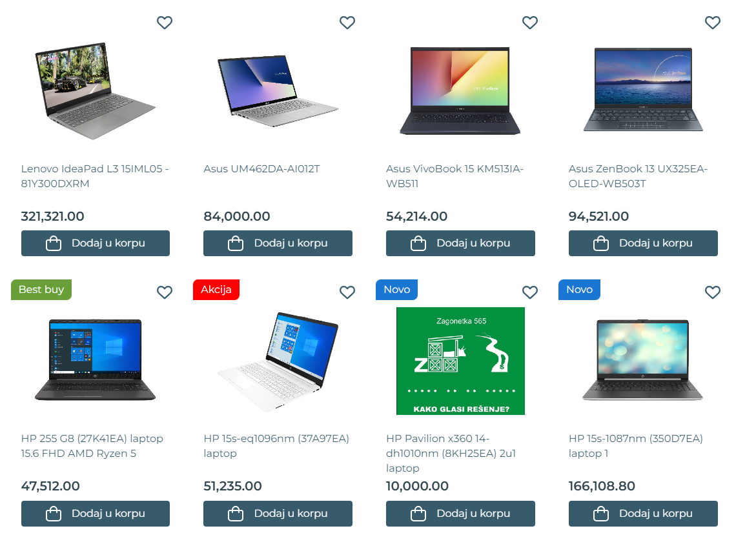Image resolution: width=756 pixels, height=544 pixels.
Task: Click heart icon on Asus ZenBook 13
Action: click(713, 23)
